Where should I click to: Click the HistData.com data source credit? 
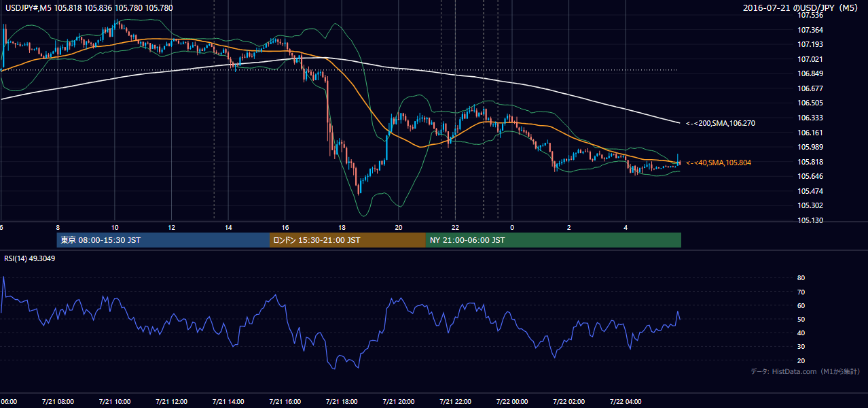(806, 371)
